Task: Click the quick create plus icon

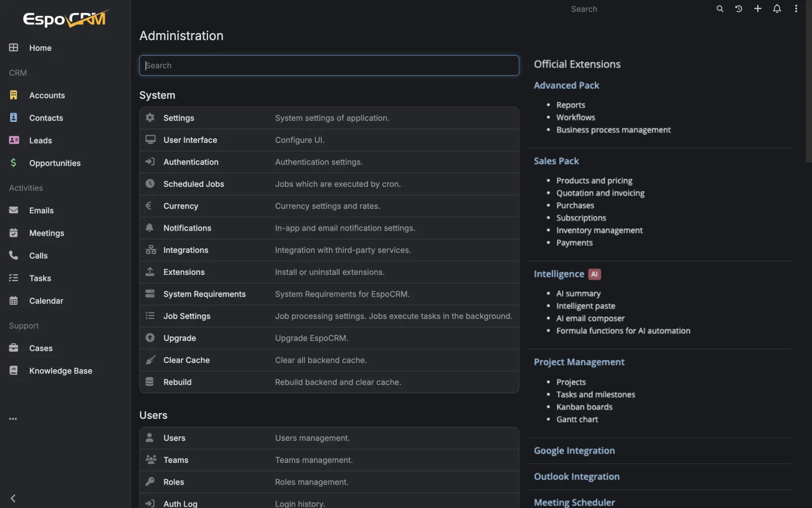Action: [x=758, y=9]
